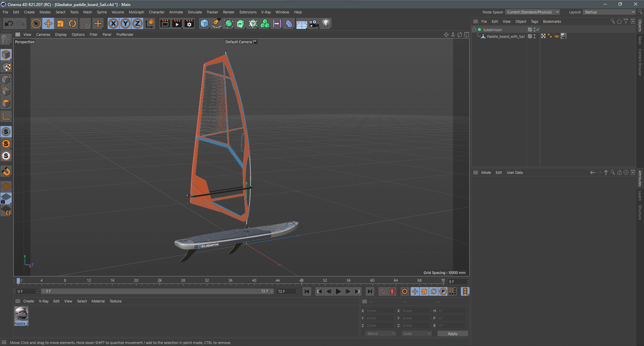Open the V-Ray menu

pos(266,12)
